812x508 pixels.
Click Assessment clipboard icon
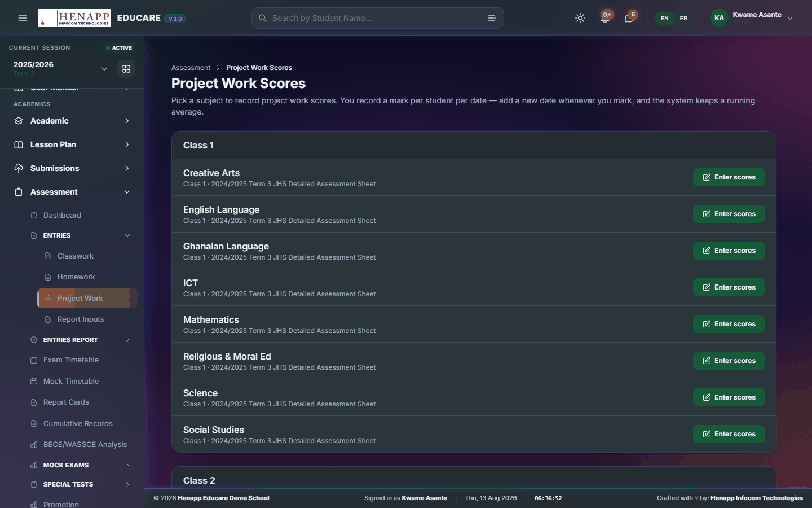(19, 192)
